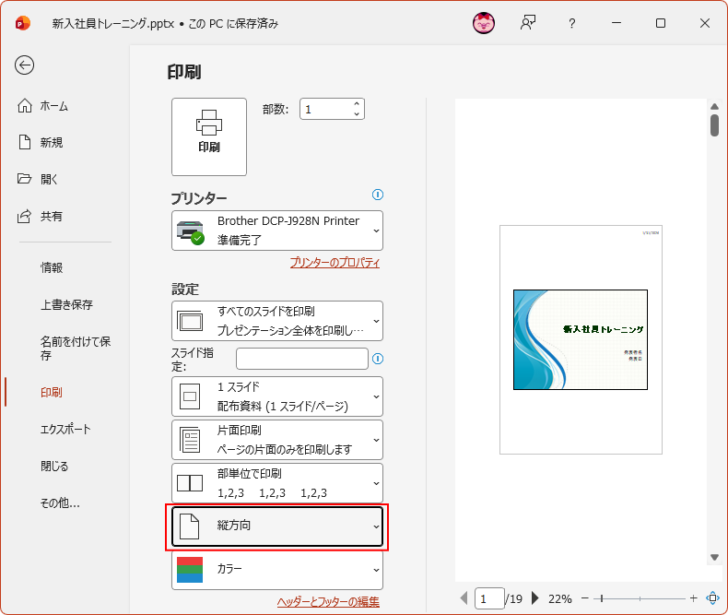Click the 22% zoom percentage text
728x615 pixels.
coord(560,599)
